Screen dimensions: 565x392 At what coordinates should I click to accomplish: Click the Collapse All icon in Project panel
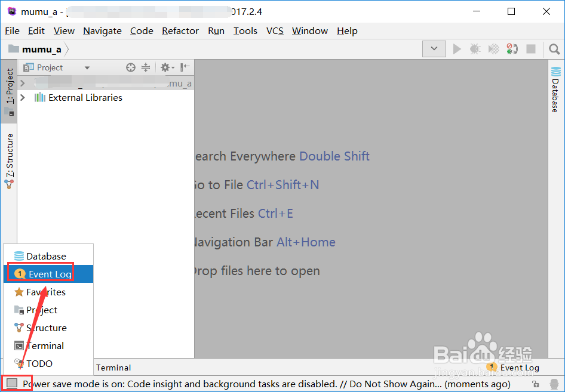pos(146,67)
